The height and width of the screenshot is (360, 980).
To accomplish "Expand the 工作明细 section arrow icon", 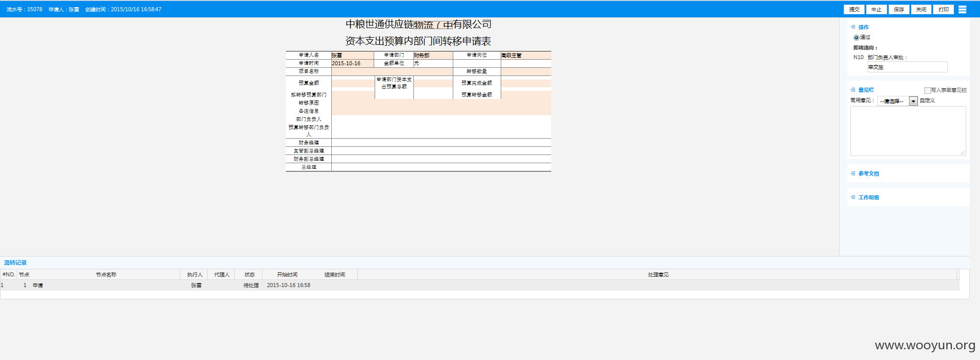I will coord(853,197).
